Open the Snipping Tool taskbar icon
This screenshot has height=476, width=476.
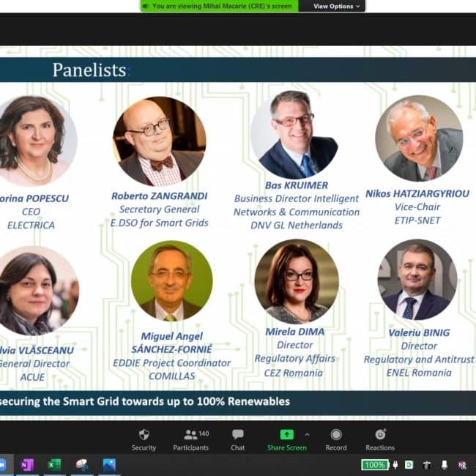coord(82,465)
